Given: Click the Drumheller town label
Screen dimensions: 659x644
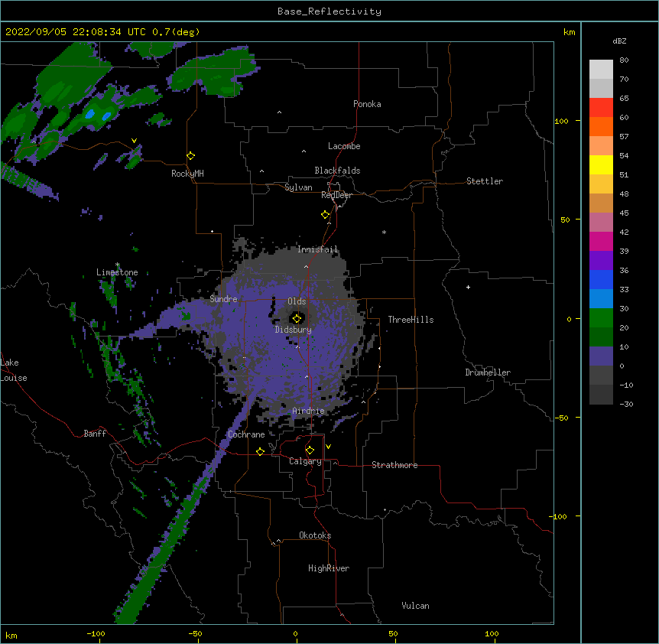Looking at the screenshot, I should click(x=488, y=372).
